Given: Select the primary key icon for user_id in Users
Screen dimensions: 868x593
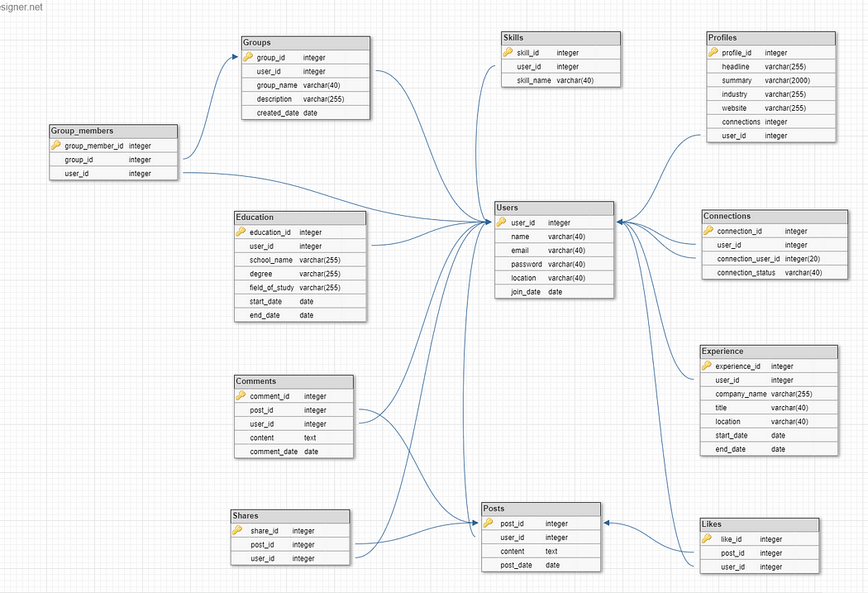Looking at the screenshot, I should [x=499, y=222].
